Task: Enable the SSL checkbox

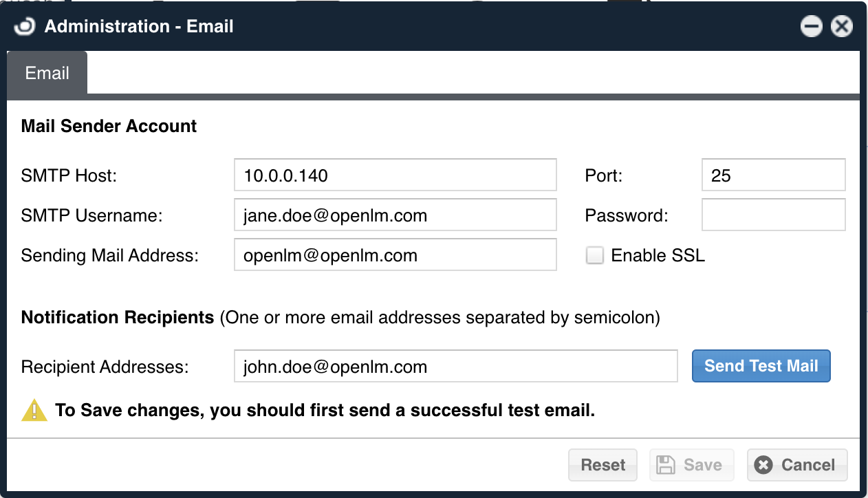Action: [594, 256]
